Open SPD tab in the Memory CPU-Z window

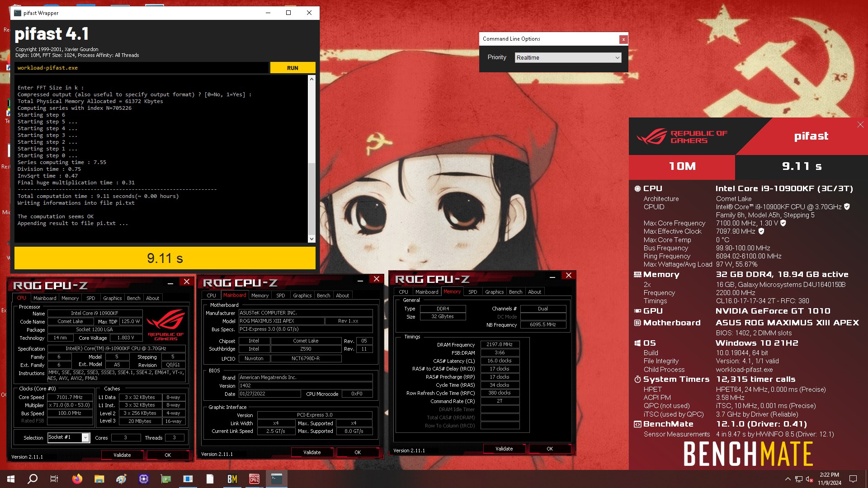[x=472, y=292]
